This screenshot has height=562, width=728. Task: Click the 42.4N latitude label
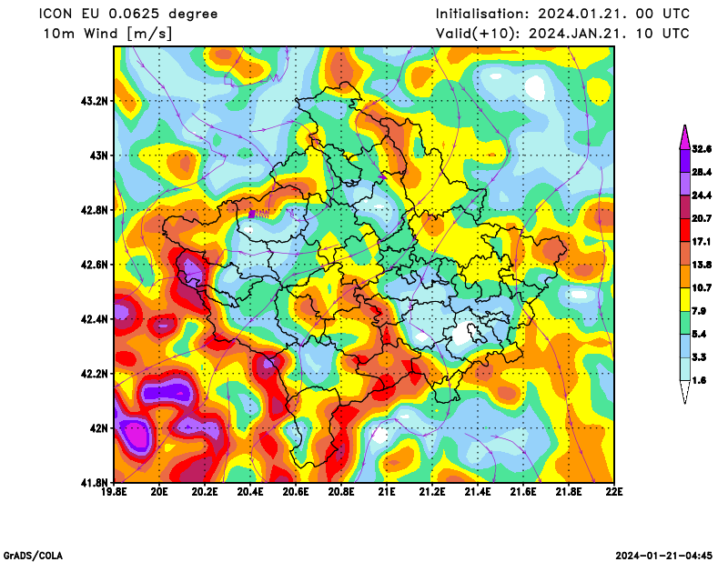pyautogui.click(x=96, y=319)
